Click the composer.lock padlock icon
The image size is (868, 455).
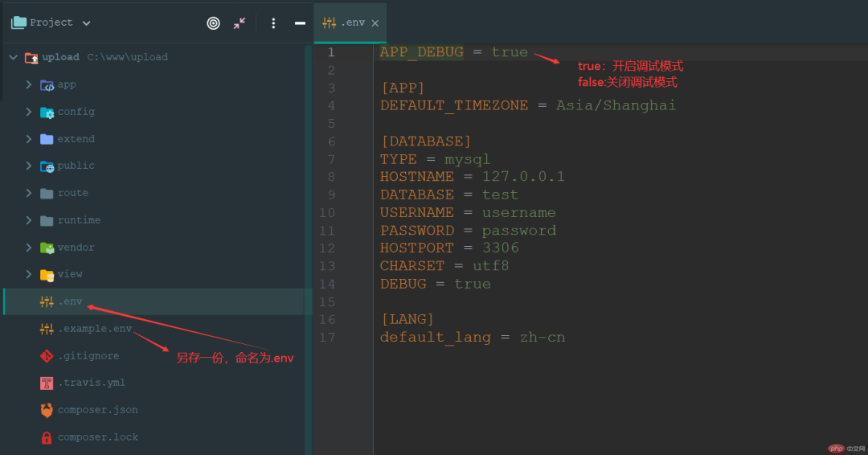(47, 438)
